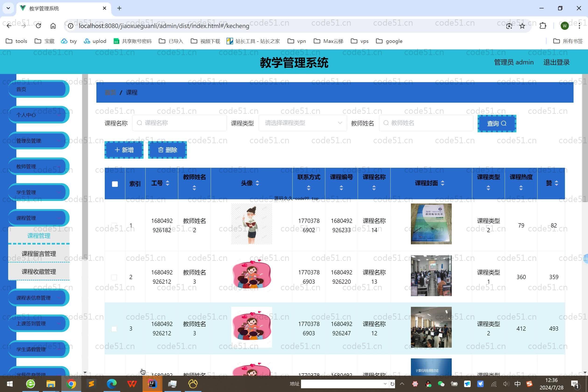This screenshot has height=392, width=588.
Task: Open IntelliJ IDEA in the taskbar
Action: (152, 384)
